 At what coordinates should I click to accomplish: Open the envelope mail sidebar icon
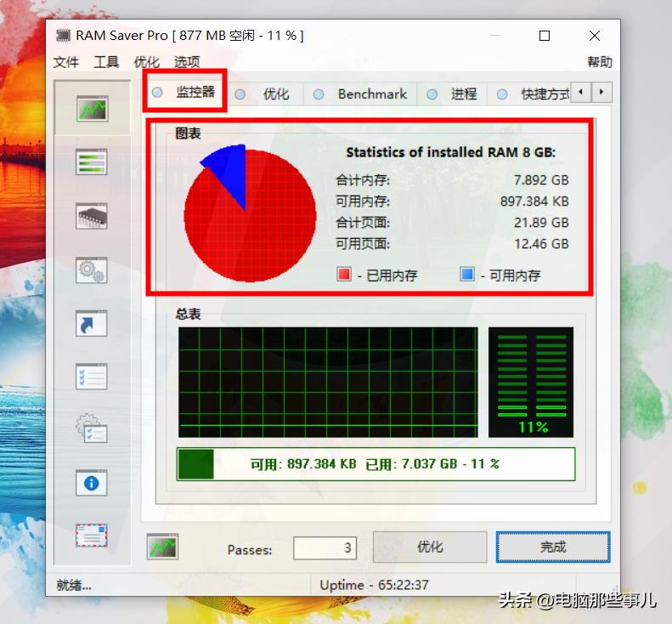click(x=91, y=536)
